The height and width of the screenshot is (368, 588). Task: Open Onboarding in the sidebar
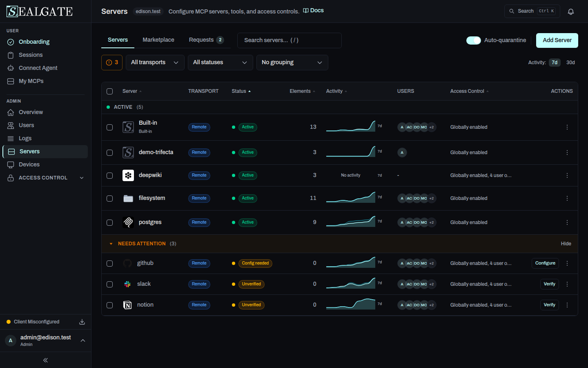coord(45,42)
